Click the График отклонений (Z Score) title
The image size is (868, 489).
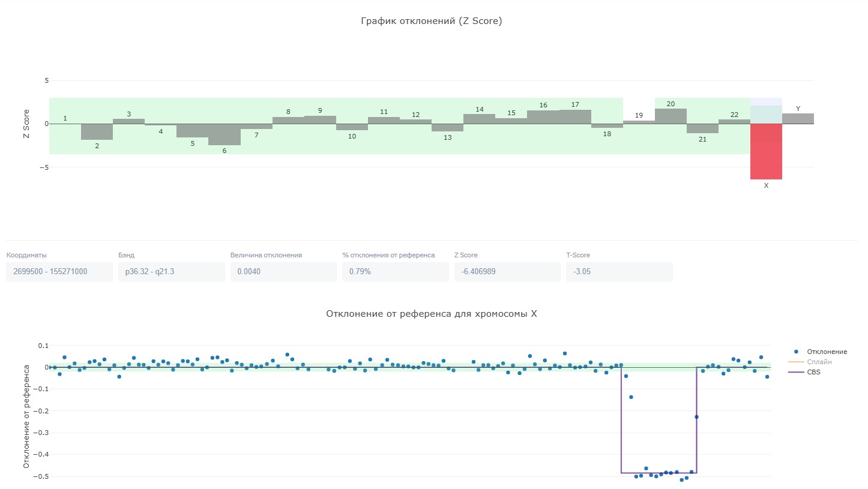point(431,21)
